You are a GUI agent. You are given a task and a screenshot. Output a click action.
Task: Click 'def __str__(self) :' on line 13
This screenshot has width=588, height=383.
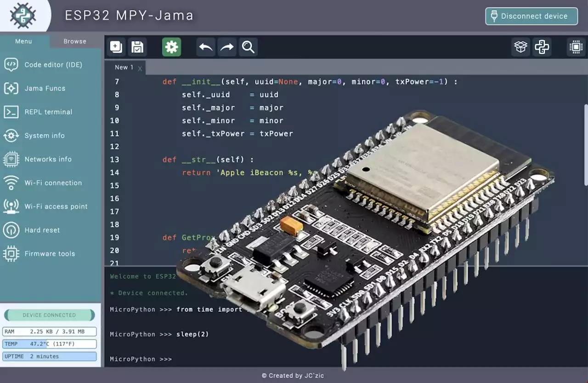[x=208, y=160]
